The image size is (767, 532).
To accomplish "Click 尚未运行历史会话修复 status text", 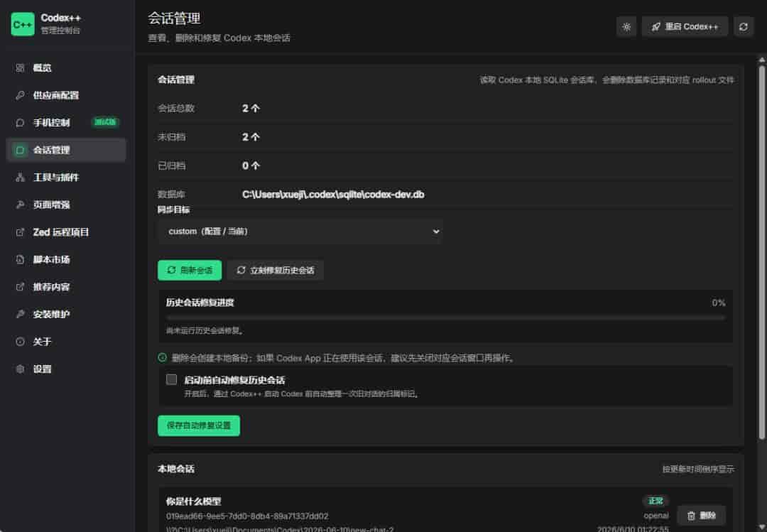I will 205,331.
